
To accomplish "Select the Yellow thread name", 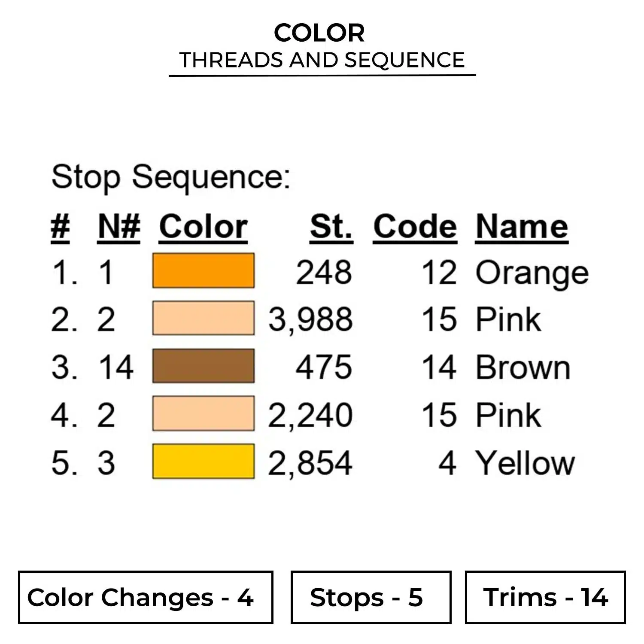I will click(525, 463).
